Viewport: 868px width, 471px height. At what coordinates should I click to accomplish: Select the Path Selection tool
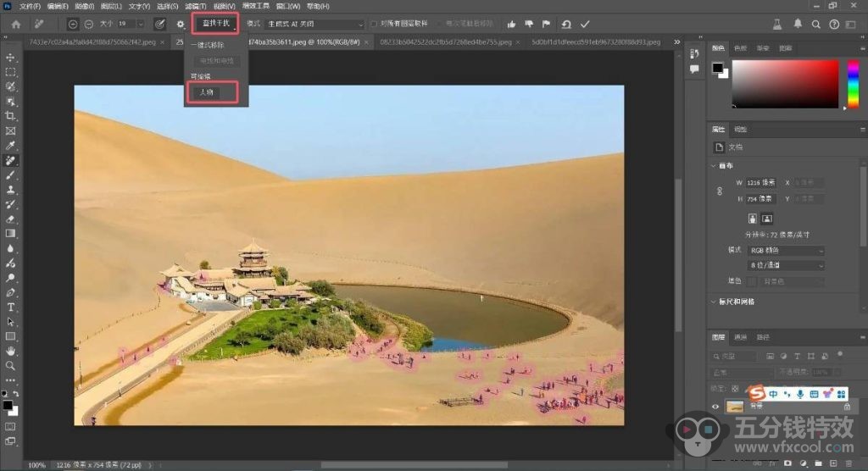pyautogui.click(x=10, y=322)
